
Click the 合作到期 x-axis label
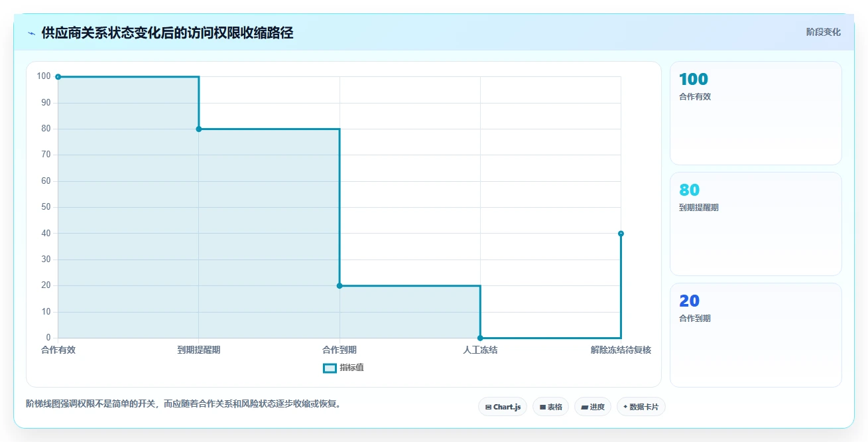pos(340,350)
